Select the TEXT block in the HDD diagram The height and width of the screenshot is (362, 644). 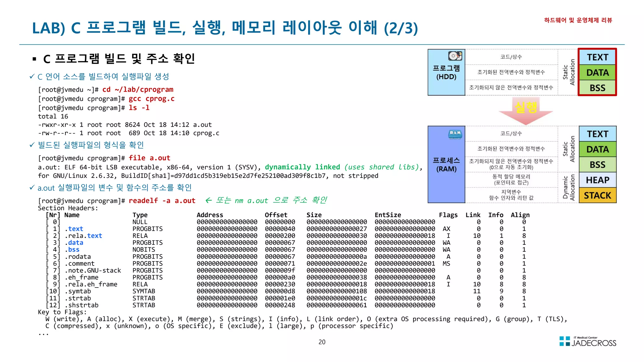tap(597, 57)
